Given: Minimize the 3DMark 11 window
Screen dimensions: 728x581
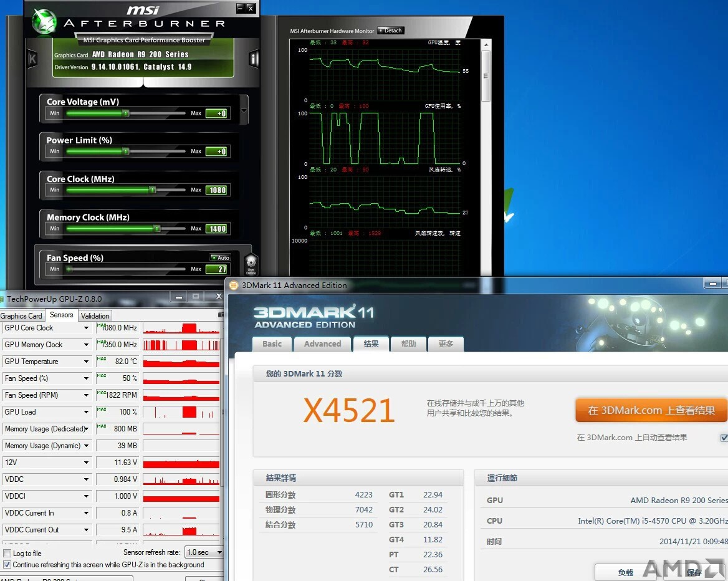Looking at the screenshot, I should [x=712, y=283].
